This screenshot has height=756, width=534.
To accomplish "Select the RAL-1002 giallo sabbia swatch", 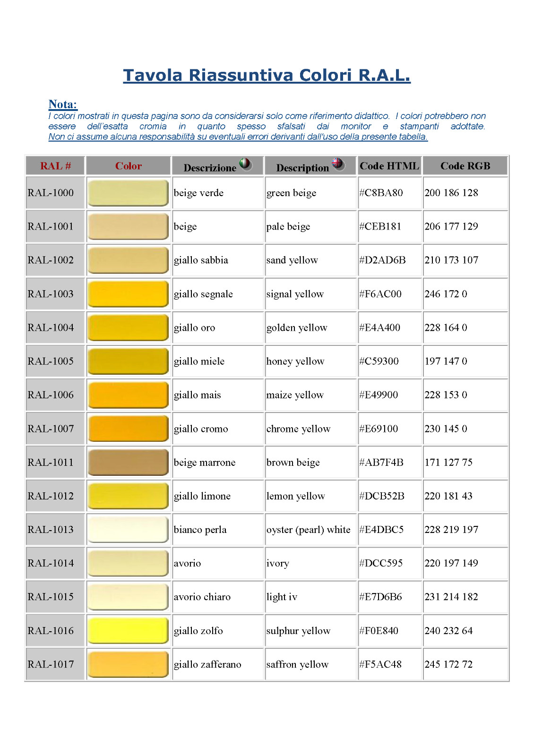I will pos(128,260).
